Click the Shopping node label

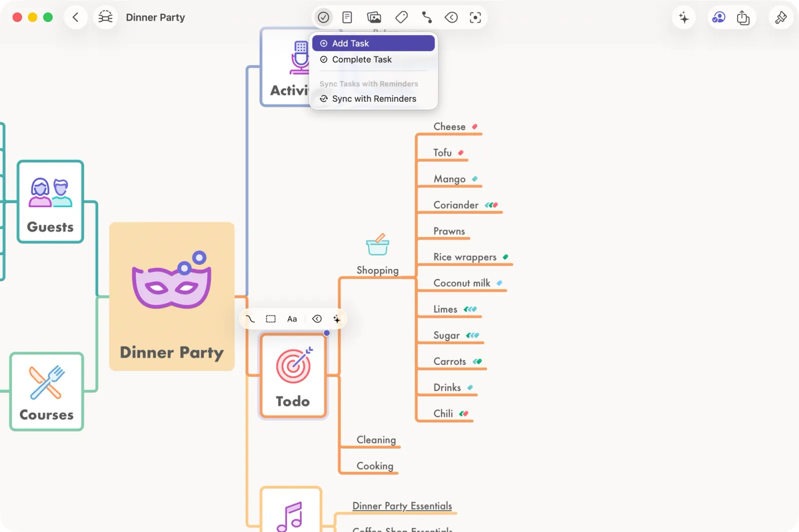click(x=378, y=270)
